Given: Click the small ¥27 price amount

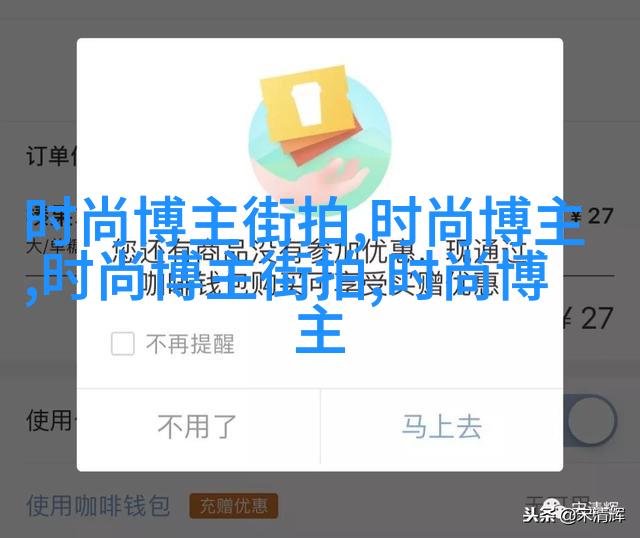Looking at the screenshot, I should (592, 216).
